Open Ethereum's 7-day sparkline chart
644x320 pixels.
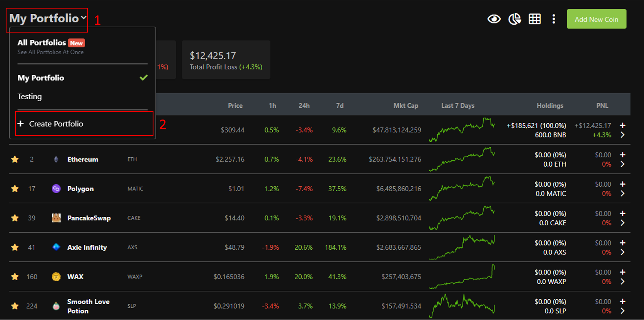[x=462, y=159]
